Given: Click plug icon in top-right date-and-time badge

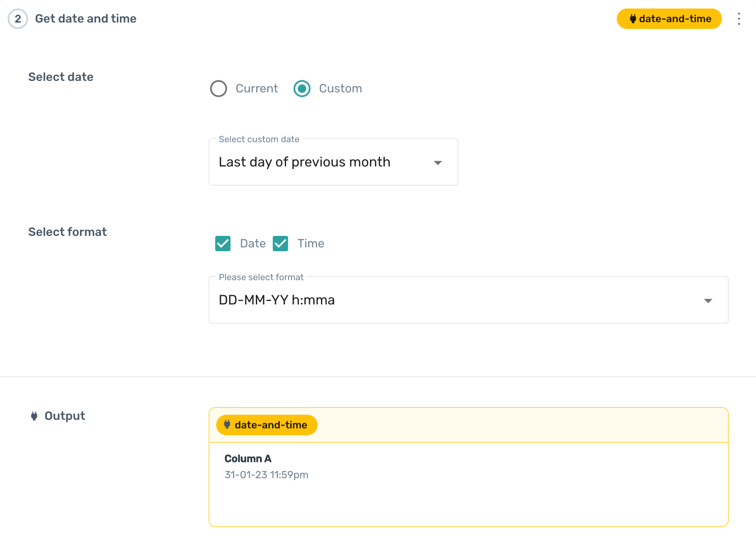Looking at the screenshot, I should coord(633,19).
